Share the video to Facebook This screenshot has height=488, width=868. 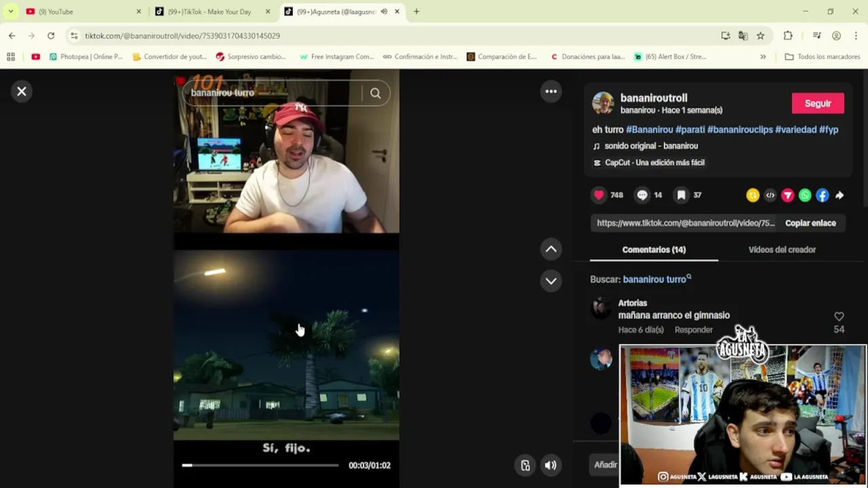(822, 195)
